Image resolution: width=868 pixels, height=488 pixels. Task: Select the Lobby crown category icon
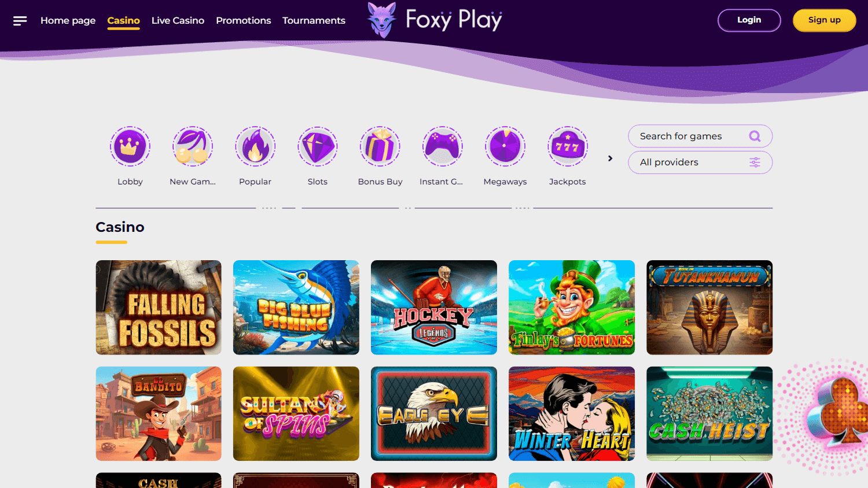(130, 146)
